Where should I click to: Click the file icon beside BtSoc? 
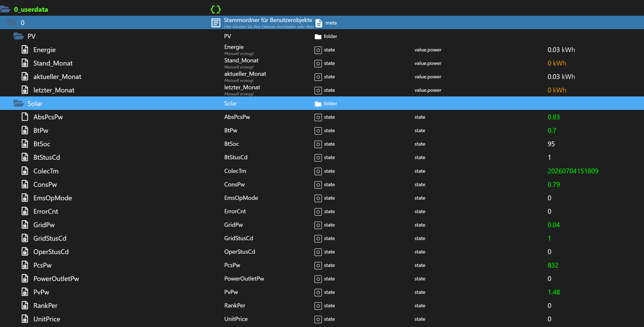pyautogui.click(x=25, y=144)
